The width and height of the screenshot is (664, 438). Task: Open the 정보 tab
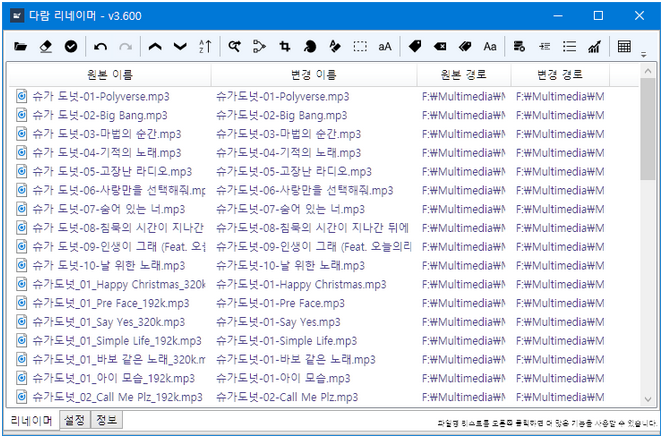click(107, 420)
